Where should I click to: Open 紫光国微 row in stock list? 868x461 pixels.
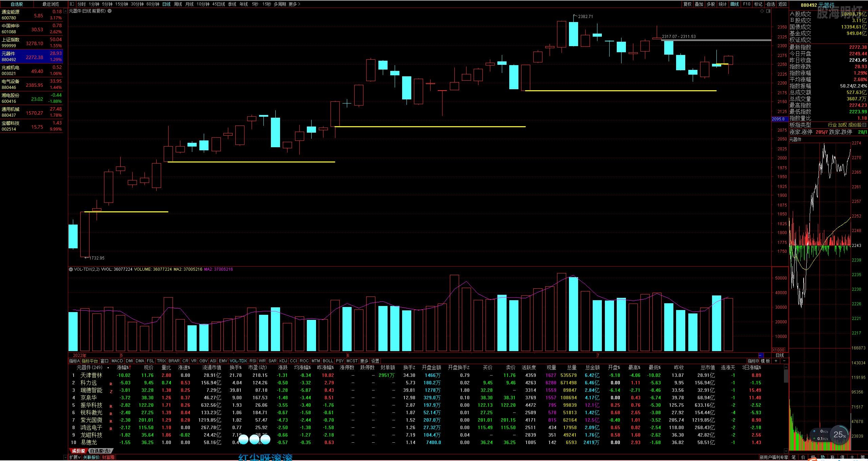tap(427, 420)
